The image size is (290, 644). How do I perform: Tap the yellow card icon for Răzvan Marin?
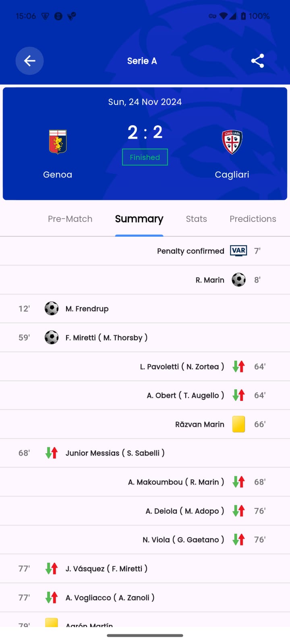click(238, 424)
